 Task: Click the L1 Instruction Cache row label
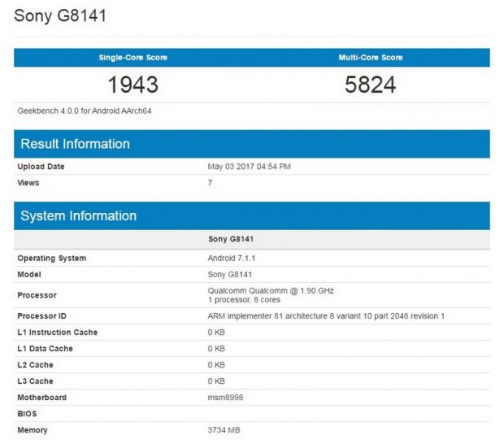pos(58,332)
